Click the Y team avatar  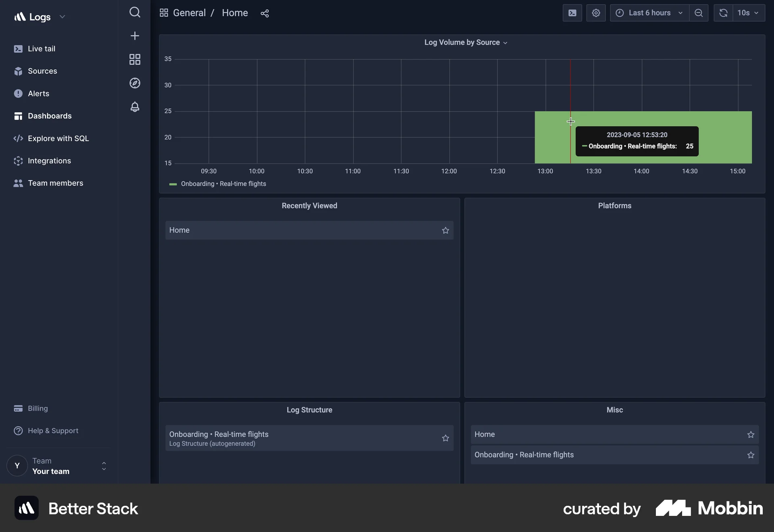[x=17, y=466]
